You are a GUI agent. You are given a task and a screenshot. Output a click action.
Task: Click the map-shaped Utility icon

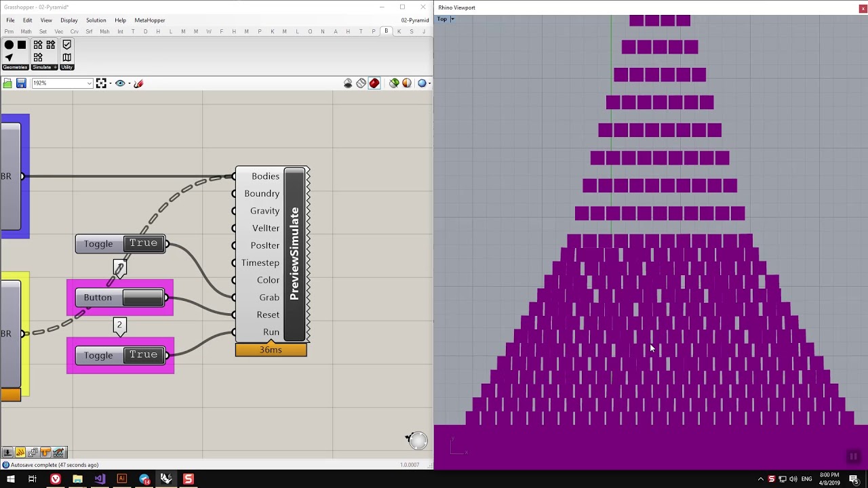click(x=66, y=58)
